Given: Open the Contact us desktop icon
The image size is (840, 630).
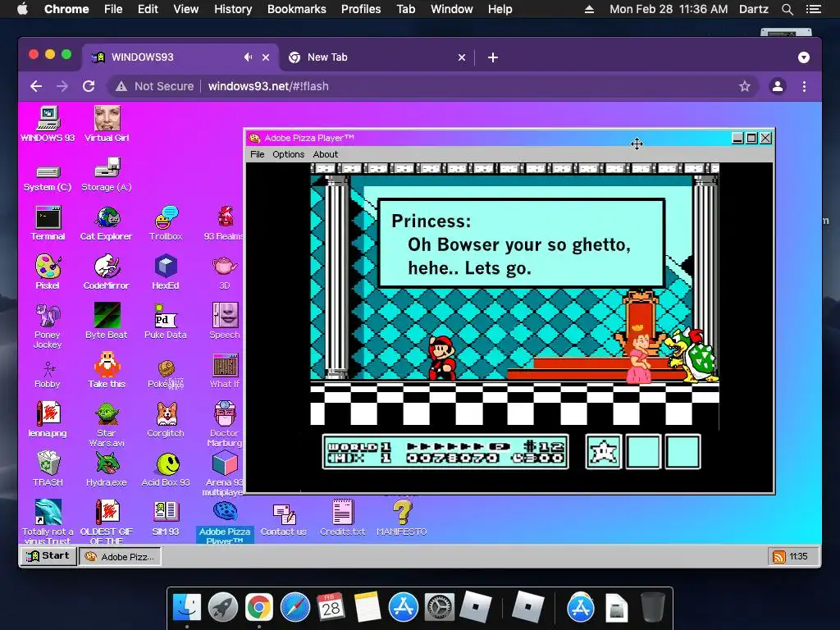Looking at the screenshot, I should 283,519.
